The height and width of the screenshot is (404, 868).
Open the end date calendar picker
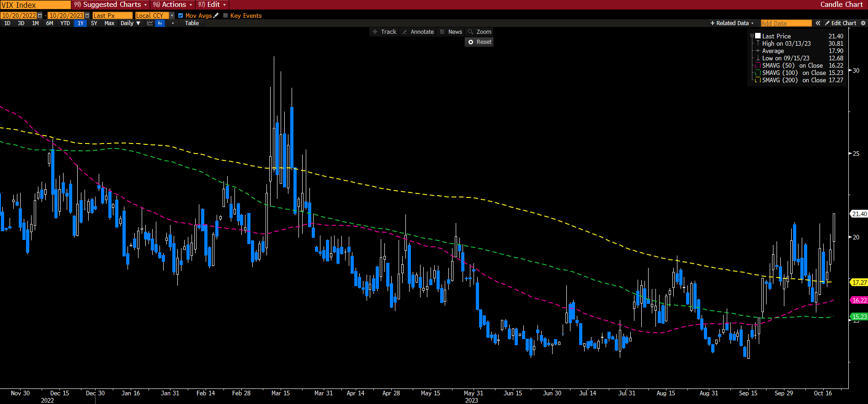pos(87,16)
